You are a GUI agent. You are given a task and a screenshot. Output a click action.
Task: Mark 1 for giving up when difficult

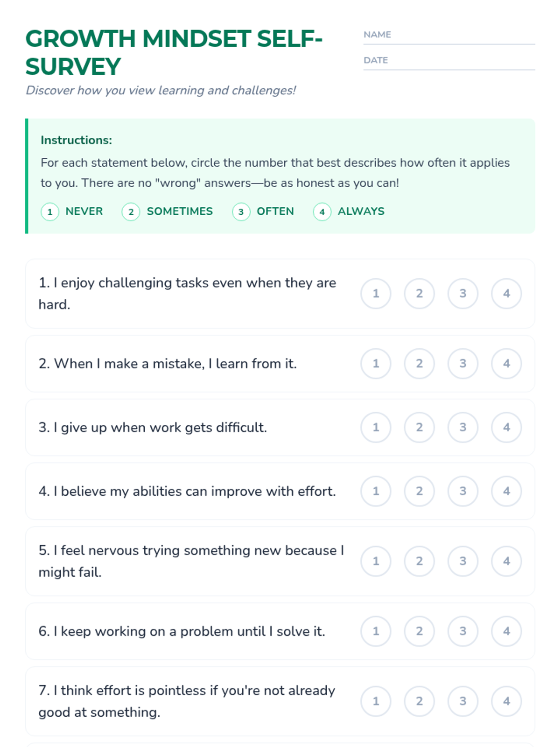pyautogui.click(x=376, y=427)
